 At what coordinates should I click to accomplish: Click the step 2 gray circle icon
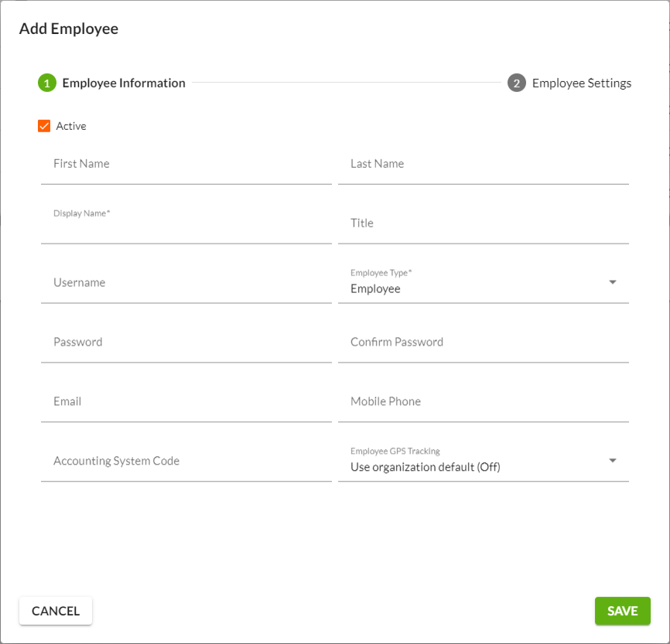click(517, 83)
